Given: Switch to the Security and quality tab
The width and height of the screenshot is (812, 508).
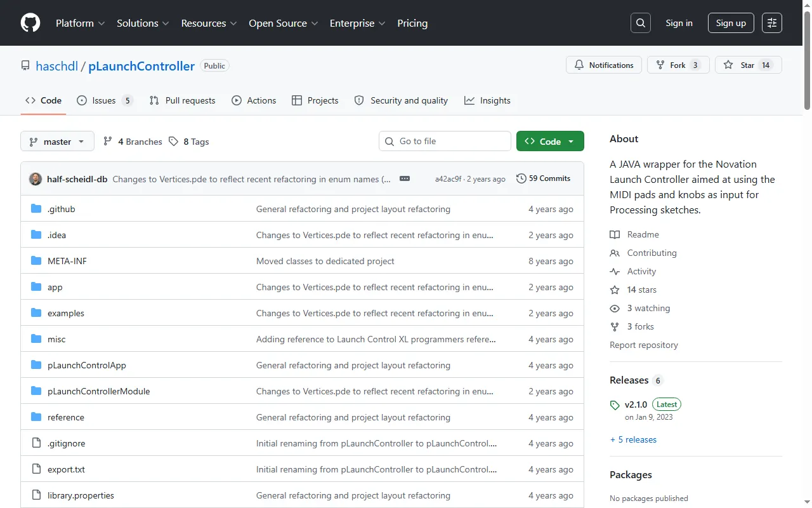Looking at the screenshot, I should click(x=401, y=100).
